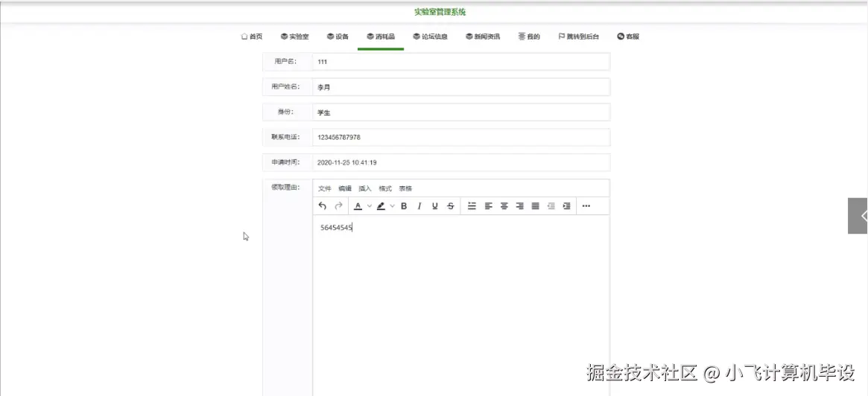
Task: Open the 我的 navigation tab
Action: click(x=529, y=36)
